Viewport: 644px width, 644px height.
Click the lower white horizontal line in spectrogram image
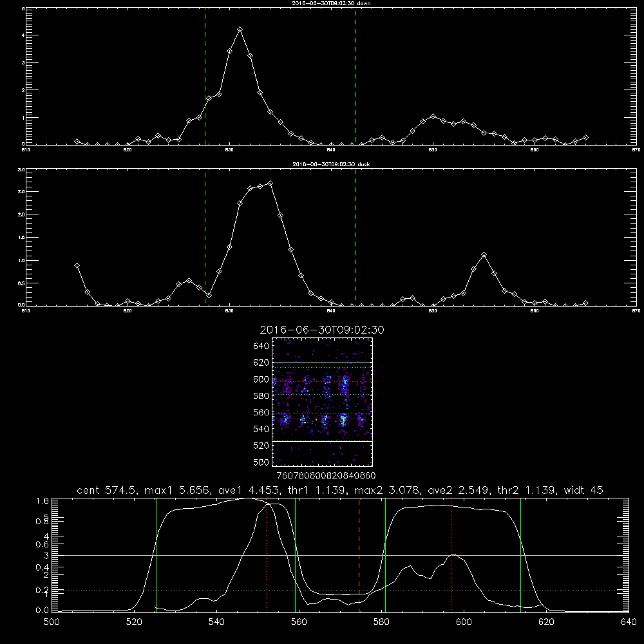pyautogui.click(x=322, y=441)
